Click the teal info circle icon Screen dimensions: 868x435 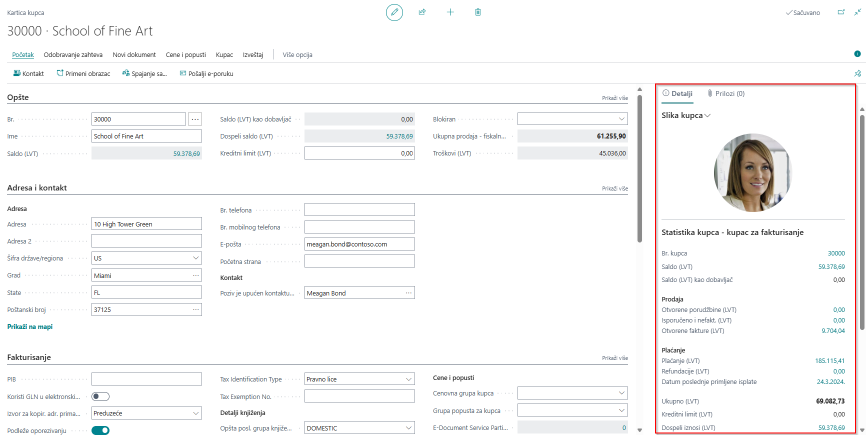pyautogui.click(x=857, y=54)
